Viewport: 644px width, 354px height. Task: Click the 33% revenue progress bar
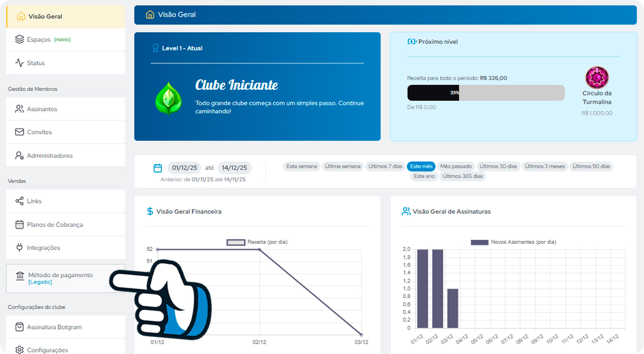[485, 93]
